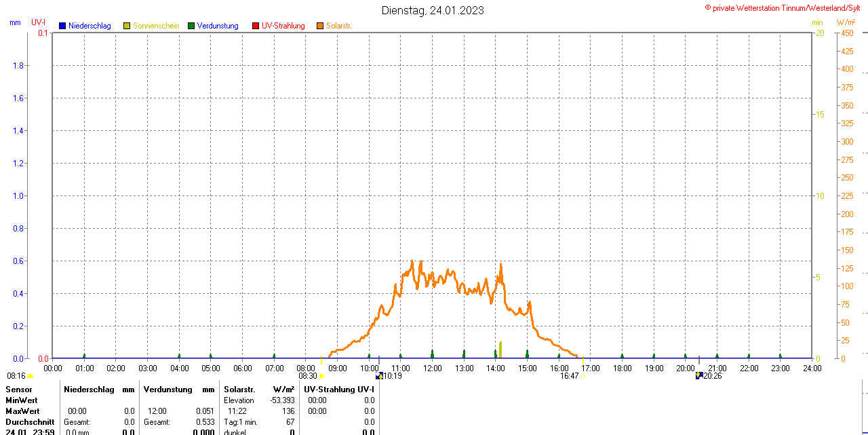Select the moon icon beside 20:26
This screenshot has height=435, width=868.
(699, 376)
